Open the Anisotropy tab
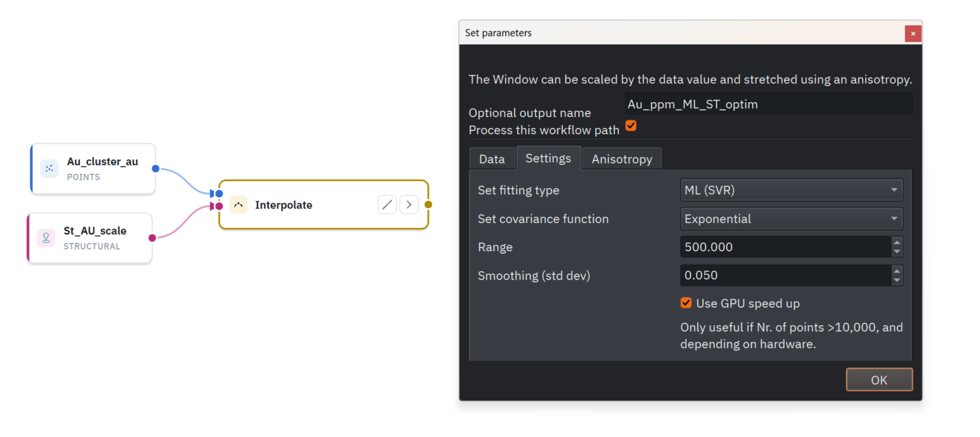This screenshot has width=980, height=437. pos(622,159)
